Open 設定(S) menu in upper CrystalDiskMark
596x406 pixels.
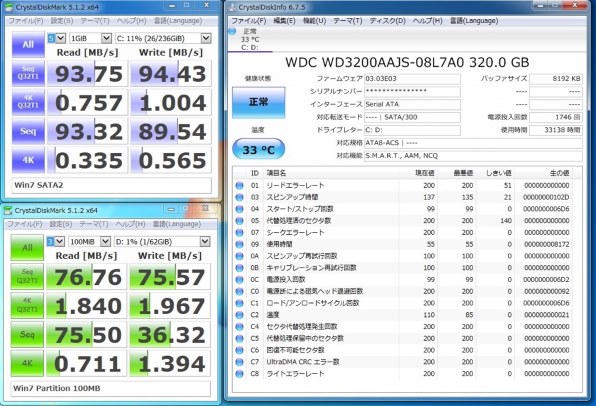pos(62,21)
